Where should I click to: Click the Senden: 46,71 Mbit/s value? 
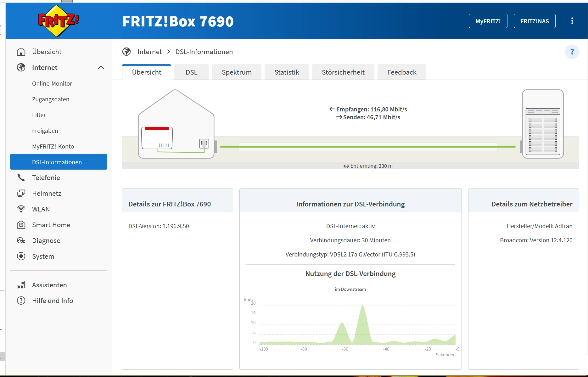pyautogui.click(x=372, y=117)
